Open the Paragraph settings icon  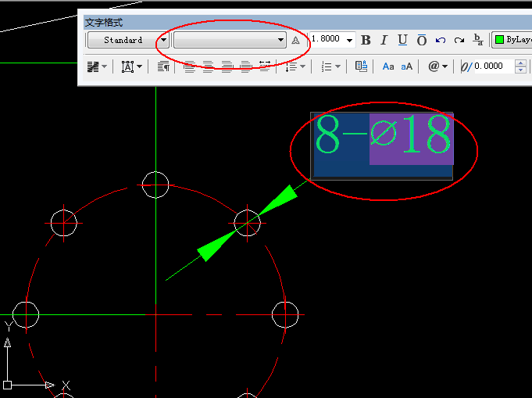point(163,66)
